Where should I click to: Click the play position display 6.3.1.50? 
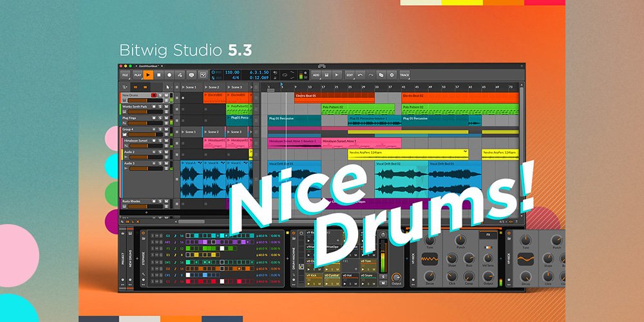click(259, 72)
